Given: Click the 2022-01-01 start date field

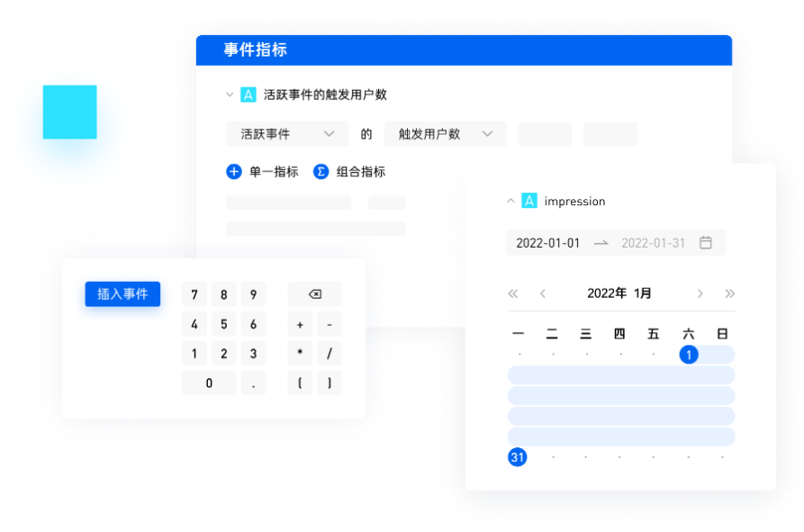Looking at the screenshot, I should click(x=548, y=241).
